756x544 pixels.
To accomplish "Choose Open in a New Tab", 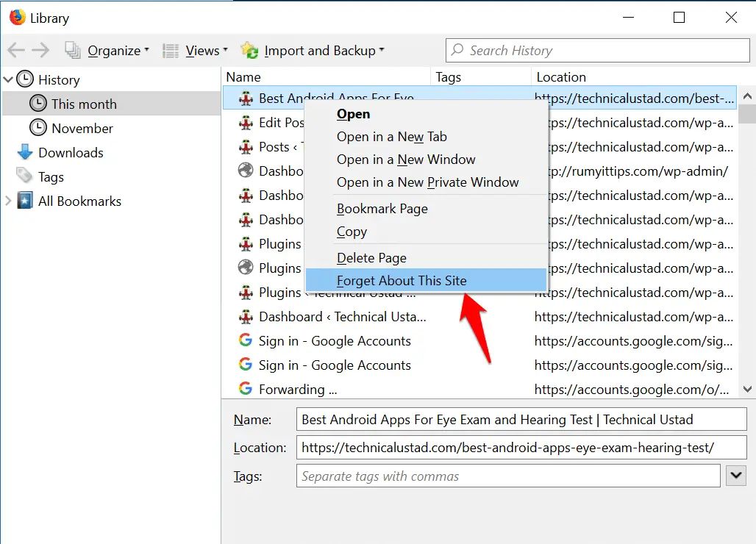I will [x=427, y=137].
